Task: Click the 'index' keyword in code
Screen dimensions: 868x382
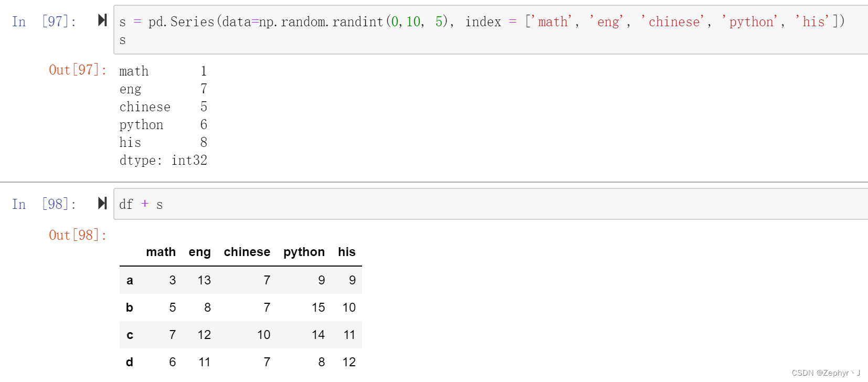Action: coord(483,22)
